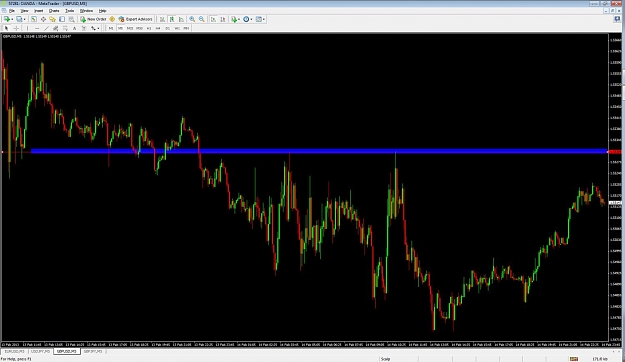
Task: Switch to the GBPUSD,M5 chart tab
Action: (67, 351)
